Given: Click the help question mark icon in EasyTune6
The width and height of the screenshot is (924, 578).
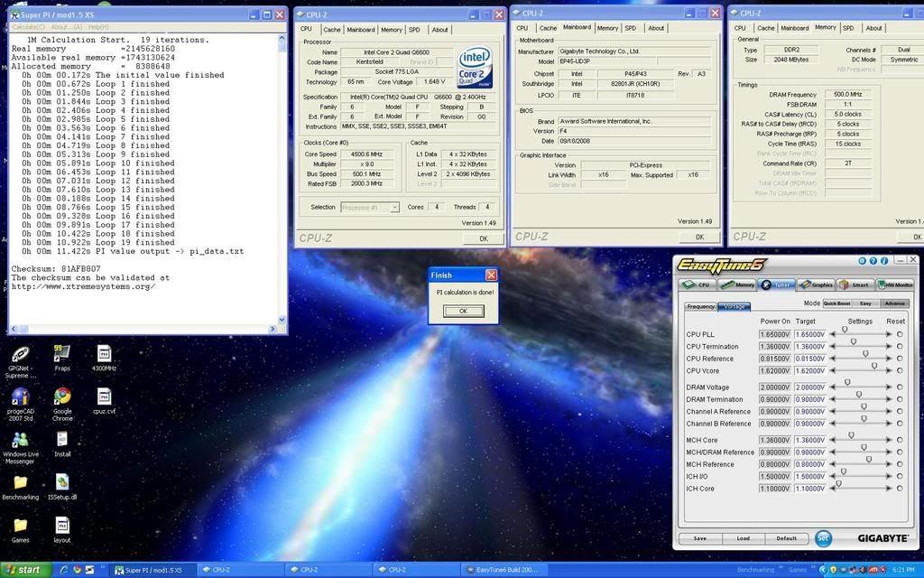Looking at the screenshot, I should click(x=873, y=261).
